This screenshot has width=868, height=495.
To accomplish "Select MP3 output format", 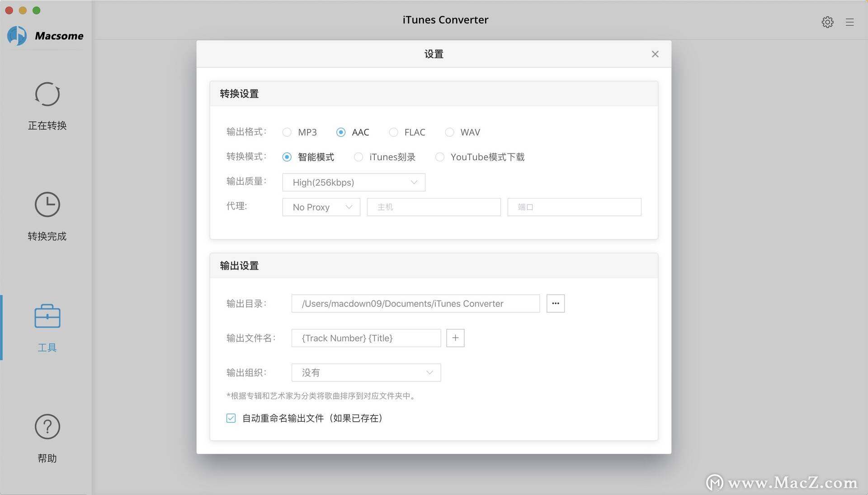I will tap(287, 132).
